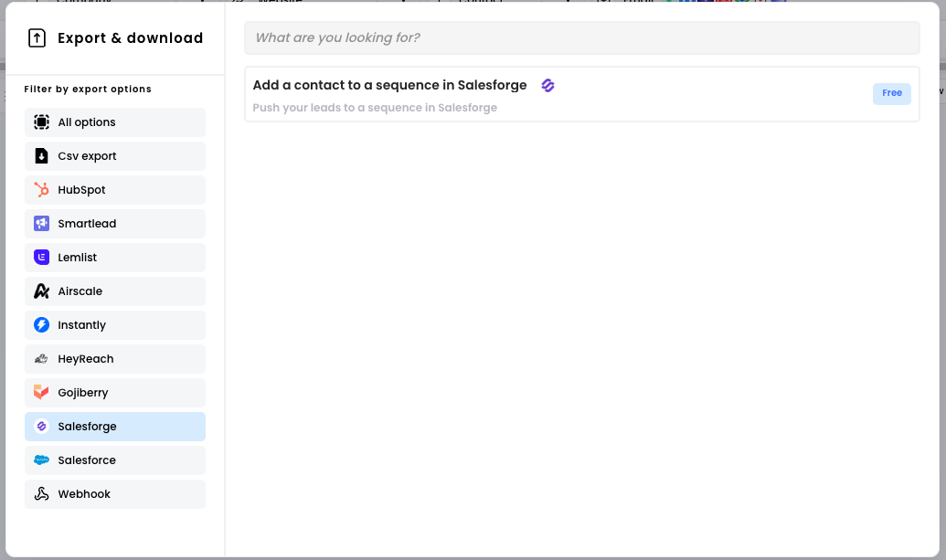The height and width of the screenshot is (560, 946).
Task: Filter by Salesforge option
Action: click(115, 427)
